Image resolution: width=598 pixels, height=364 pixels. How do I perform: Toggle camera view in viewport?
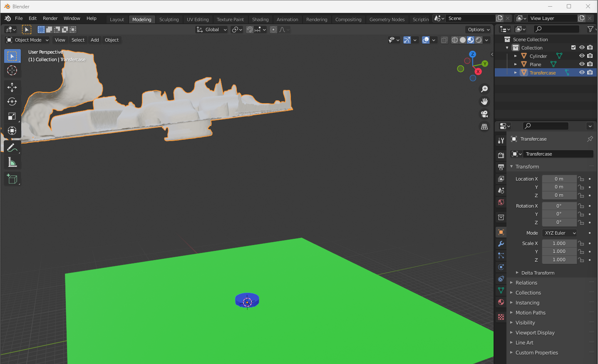coord(484,114)
